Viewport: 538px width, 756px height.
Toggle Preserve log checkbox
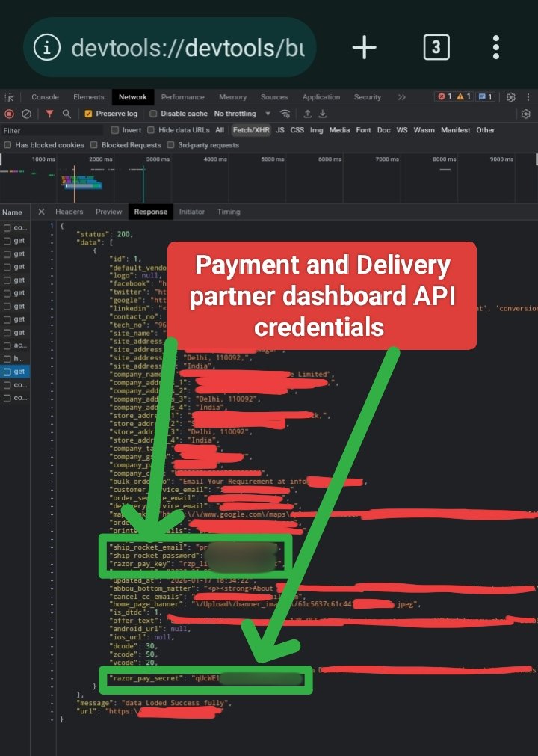coord(88,114)
